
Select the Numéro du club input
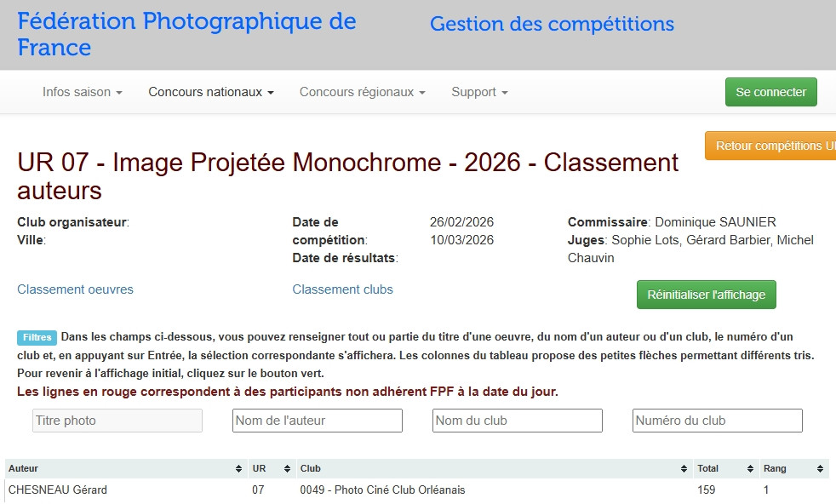[717, 421]
